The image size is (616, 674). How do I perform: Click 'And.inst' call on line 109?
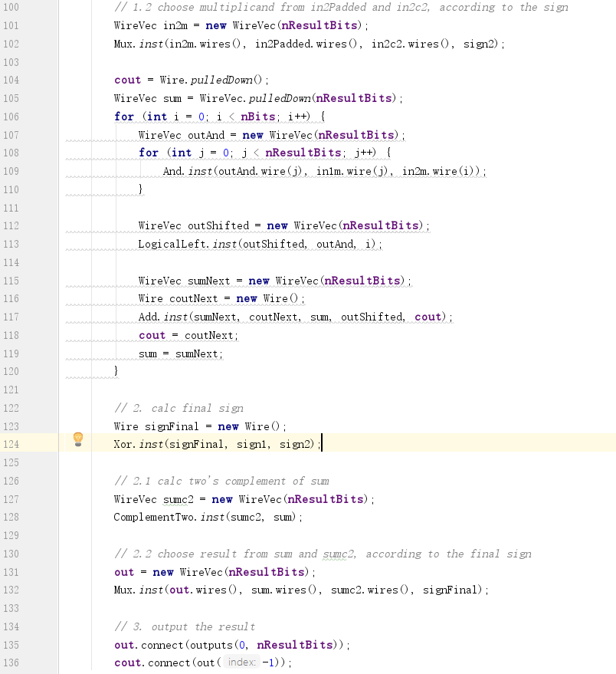tap(188, 171)
